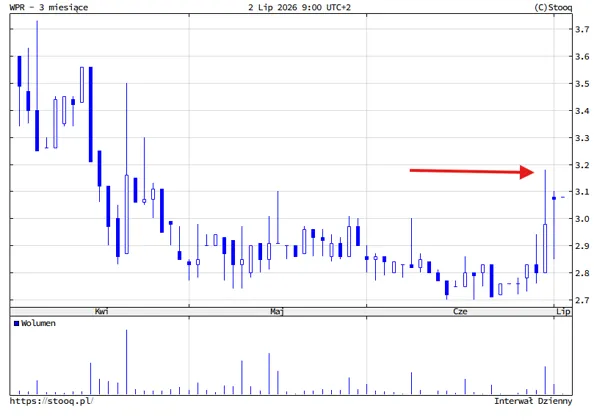Select the Lip month label
The image size is (605, 420).
click(x=563, y=311)
